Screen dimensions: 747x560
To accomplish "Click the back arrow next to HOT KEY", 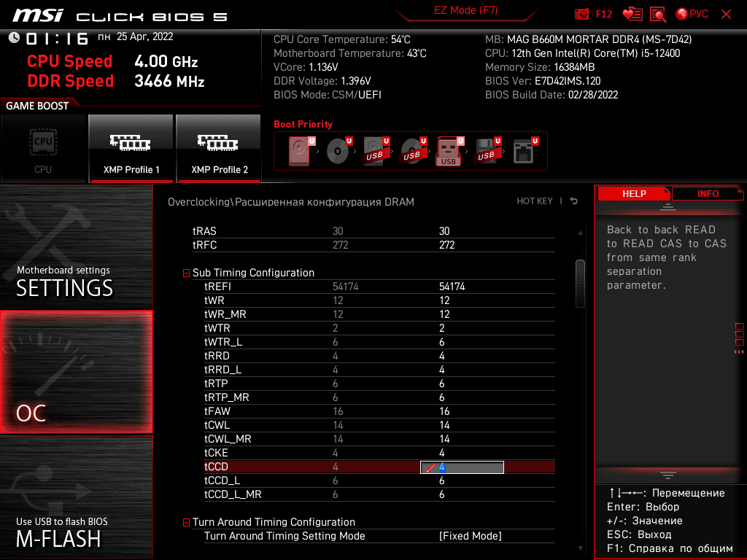I will pos(573,201).
